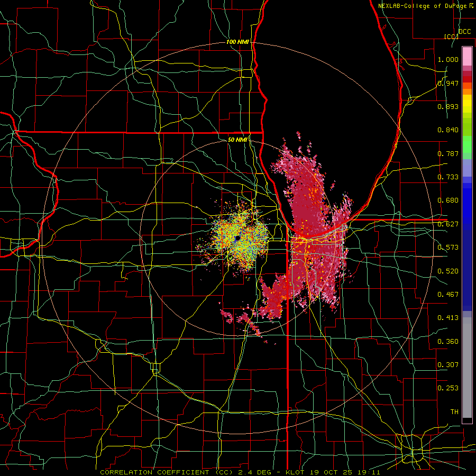Viewport: 476px width, 476px height.
Task: Click the 1.000 value on the color scale
Action: pyautogui.click(x=448, y=59)
